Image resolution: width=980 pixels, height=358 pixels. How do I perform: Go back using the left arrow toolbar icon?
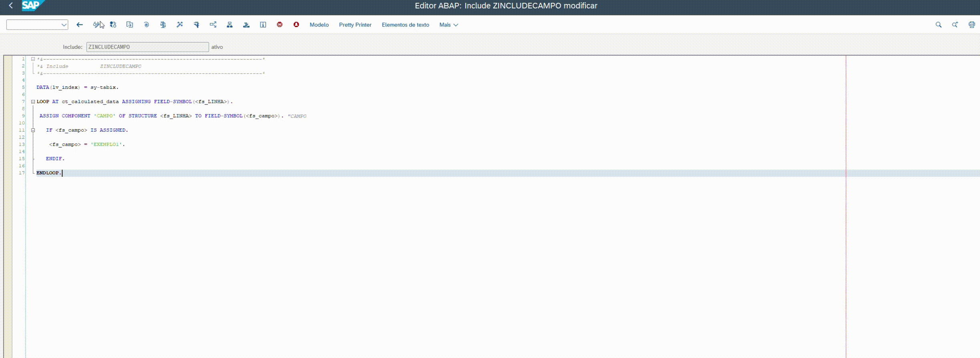click(x=80, y=25)
